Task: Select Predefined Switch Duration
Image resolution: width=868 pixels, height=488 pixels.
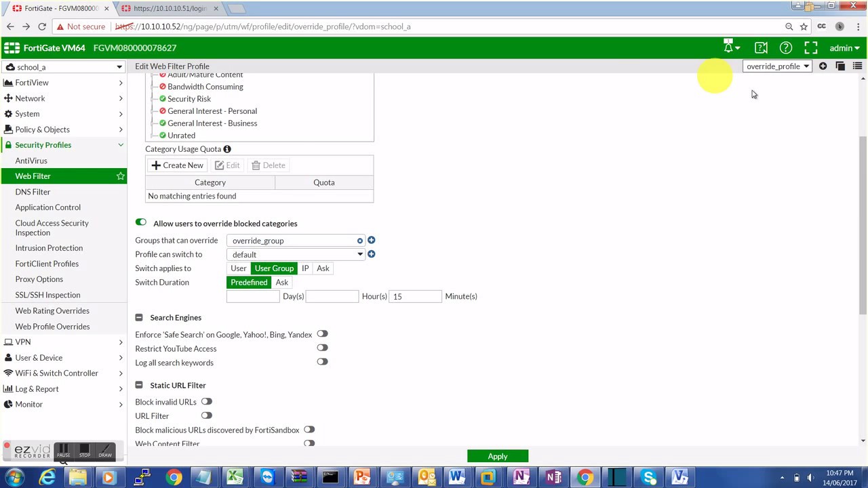Action: (249, 283)
